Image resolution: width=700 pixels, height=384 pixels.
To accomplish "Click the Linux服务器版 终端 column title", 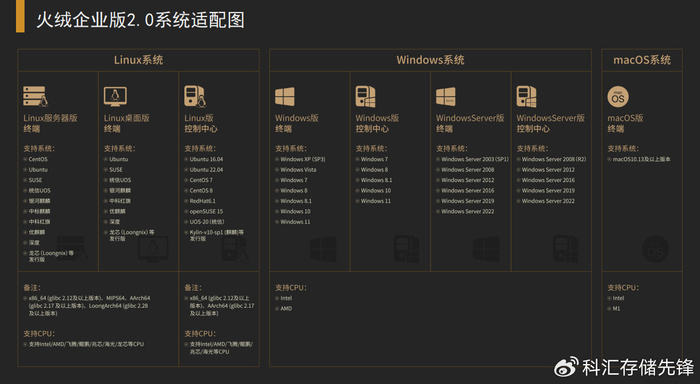I will point(50,123).
